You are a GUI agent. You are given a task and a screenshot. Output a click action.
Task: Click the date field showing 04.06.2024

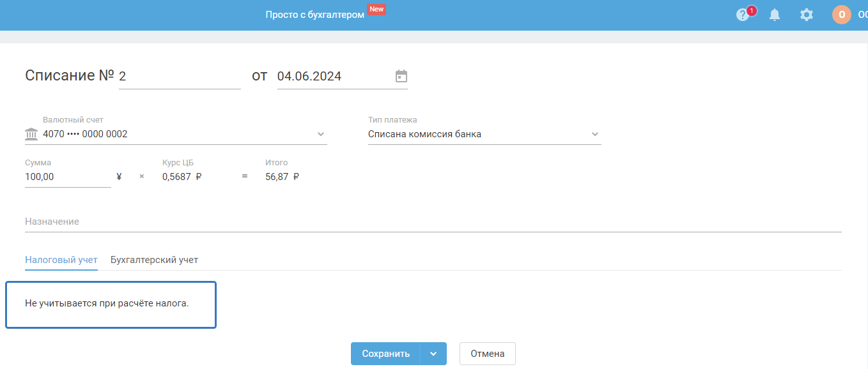click(332, 77)
